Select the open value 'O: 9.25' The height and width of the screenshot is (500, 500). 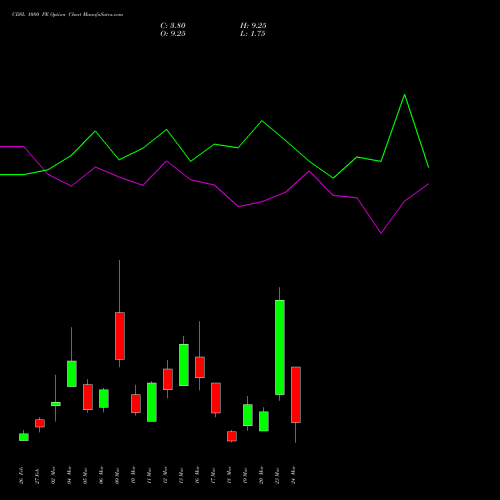pyautogui.click(x=173, y=34)
